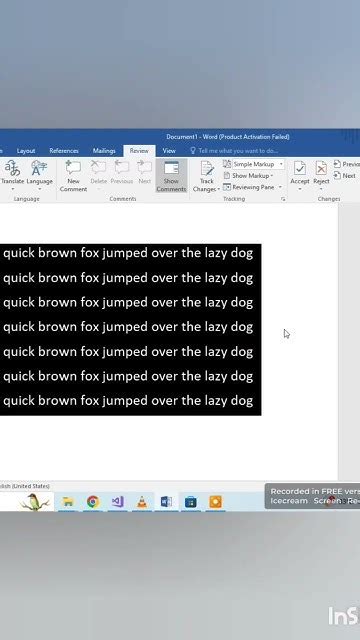
Task: Click the Show Markup icon
Action: click(227, 176)
